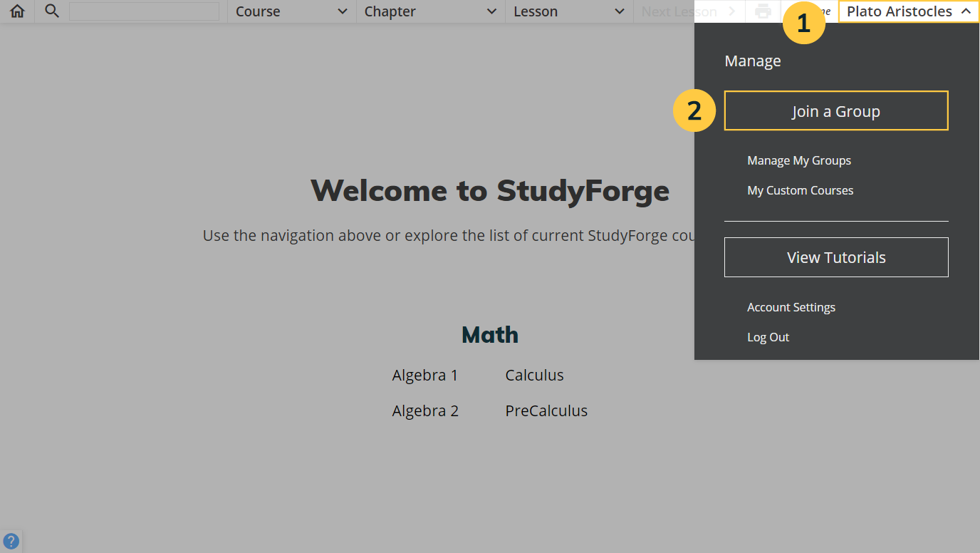
Task: Open My Custom Courses
Action: pyautogui.click(x=800, y=190)
